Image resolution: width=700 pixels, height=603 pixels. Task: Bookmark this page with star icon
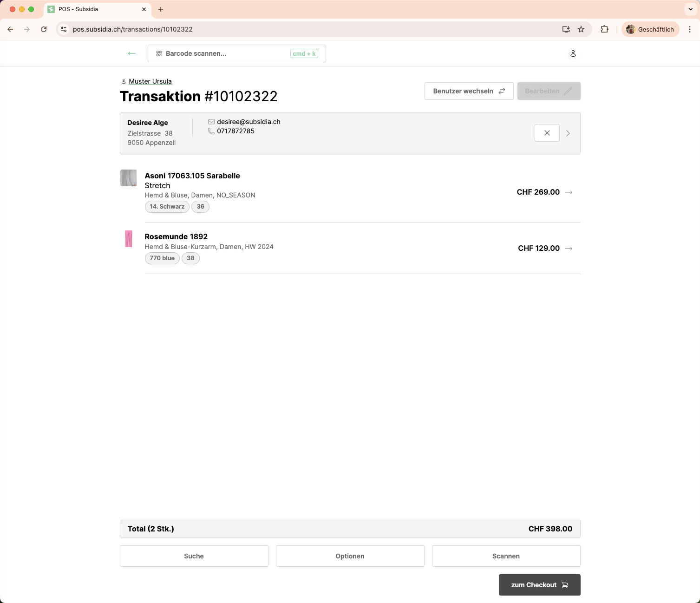pyautogui.click(x=581, y=29)
